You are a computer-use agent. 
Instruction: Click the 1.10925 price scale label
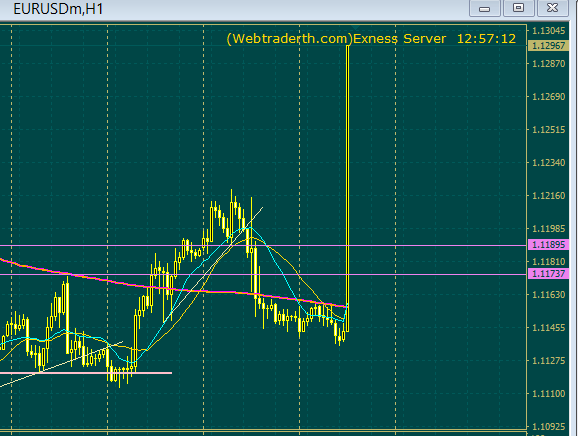point(548,427)
